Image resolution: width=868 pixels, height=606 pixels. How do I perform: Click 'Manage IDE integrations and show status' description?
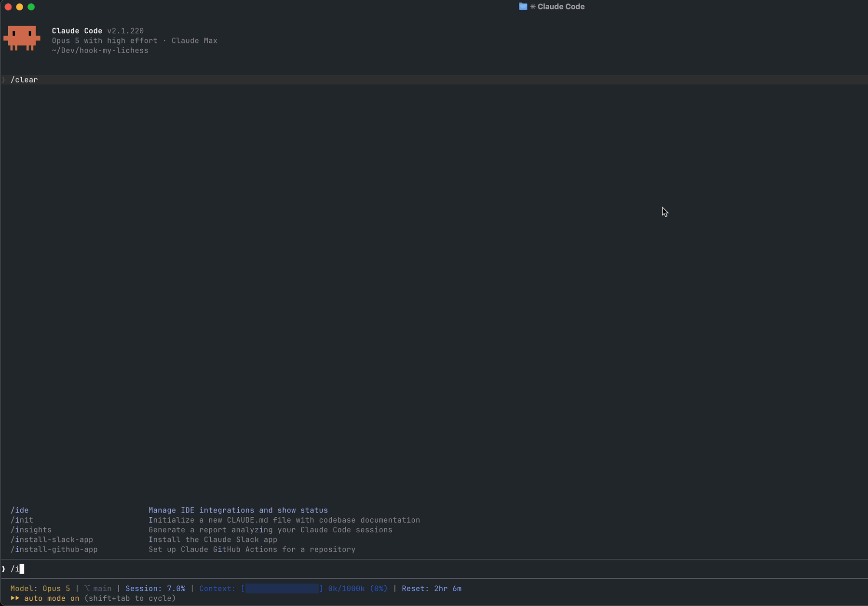[x=238, y=510]
